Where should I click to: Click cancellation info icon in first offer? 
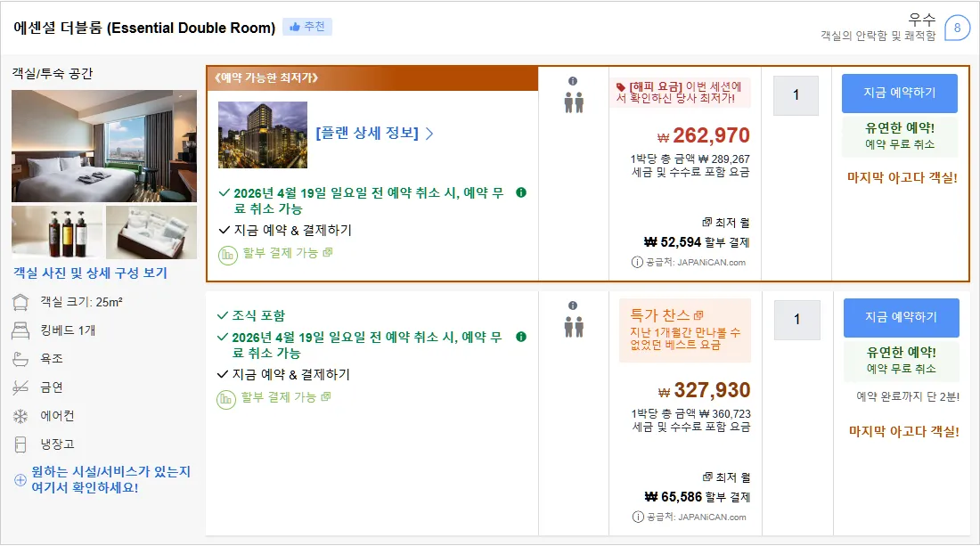point(521,192)
